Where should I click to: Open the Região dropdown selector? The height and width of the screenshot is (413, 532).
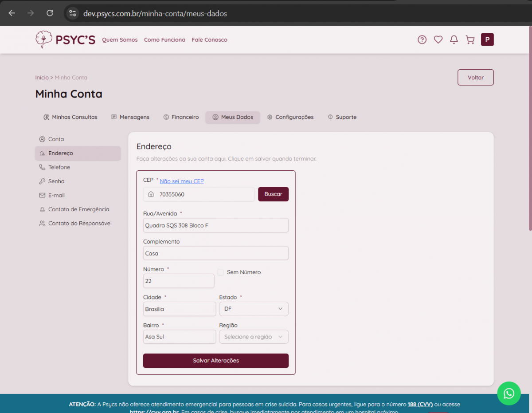(254, 337)
